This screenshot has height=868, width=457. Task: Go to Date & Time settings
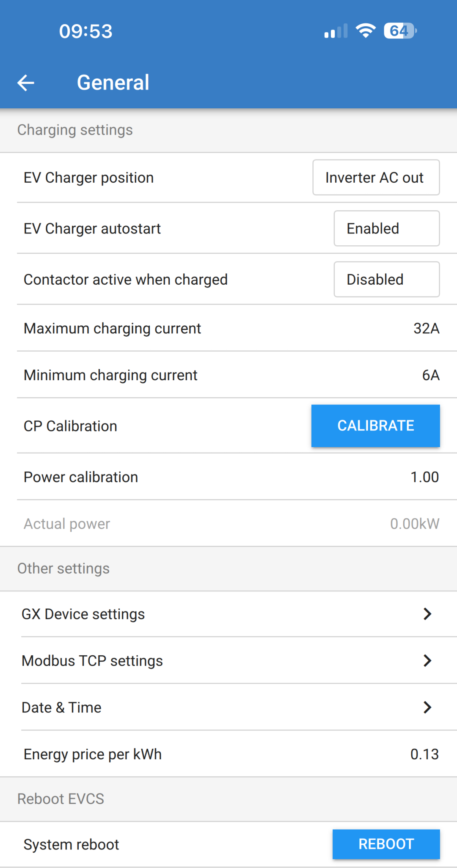[62, 707]
